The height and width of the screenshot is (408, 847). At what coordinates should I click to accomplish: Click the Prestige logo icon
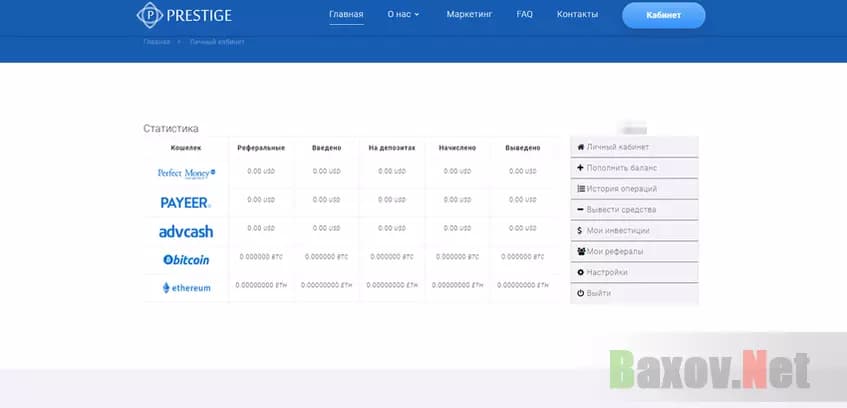pyautogui.click(x=149, y=15)
